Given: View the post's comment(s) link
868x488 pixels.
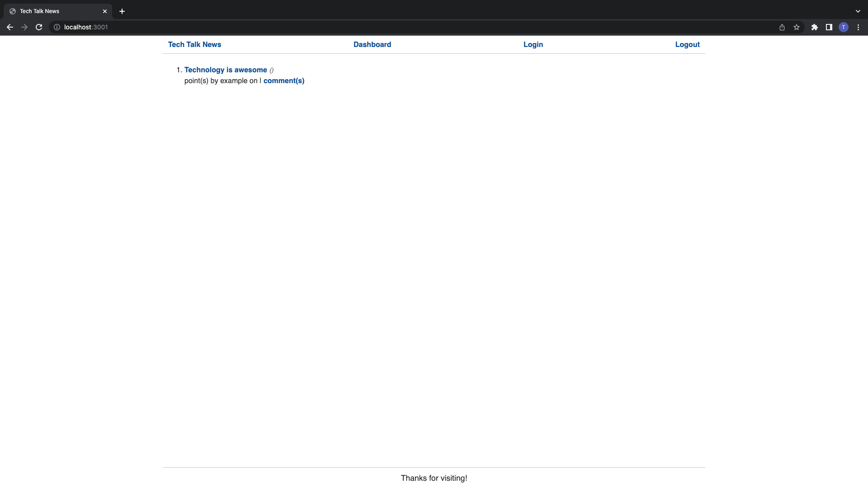Looking at the screenshot, I should tap(284, 80).
